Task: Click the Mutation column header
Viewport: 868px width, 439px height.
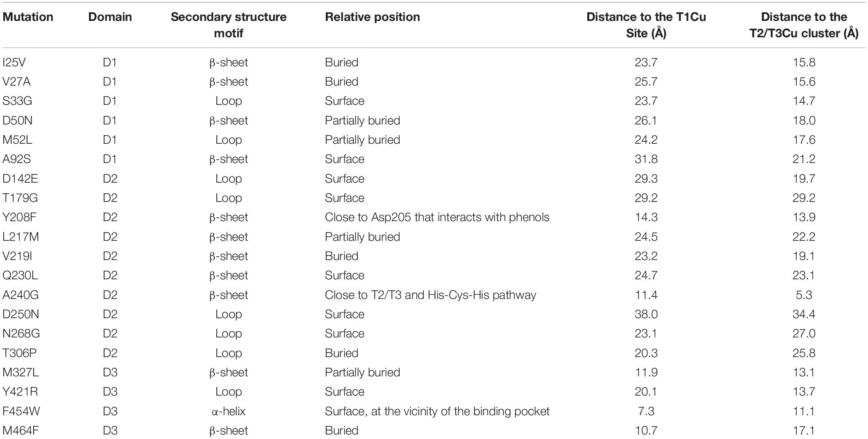Action: point(28,17)
